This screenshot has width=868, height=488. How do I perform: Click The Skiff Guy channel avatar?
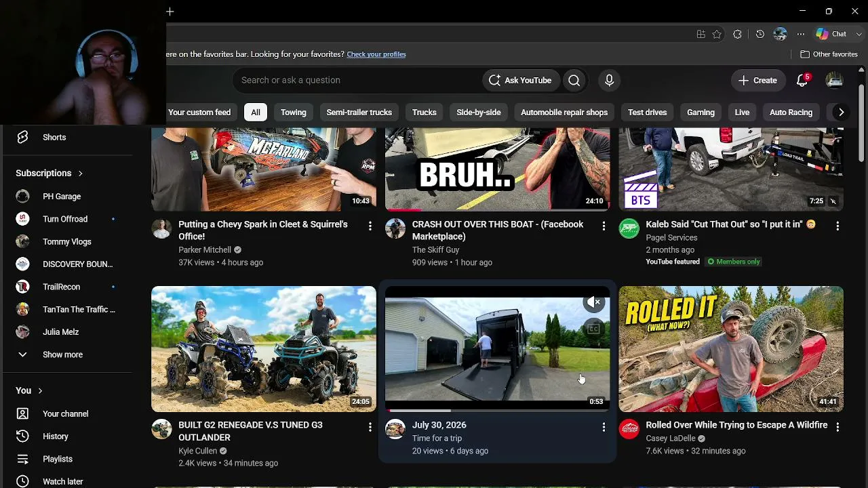click(x=395, y=228)
